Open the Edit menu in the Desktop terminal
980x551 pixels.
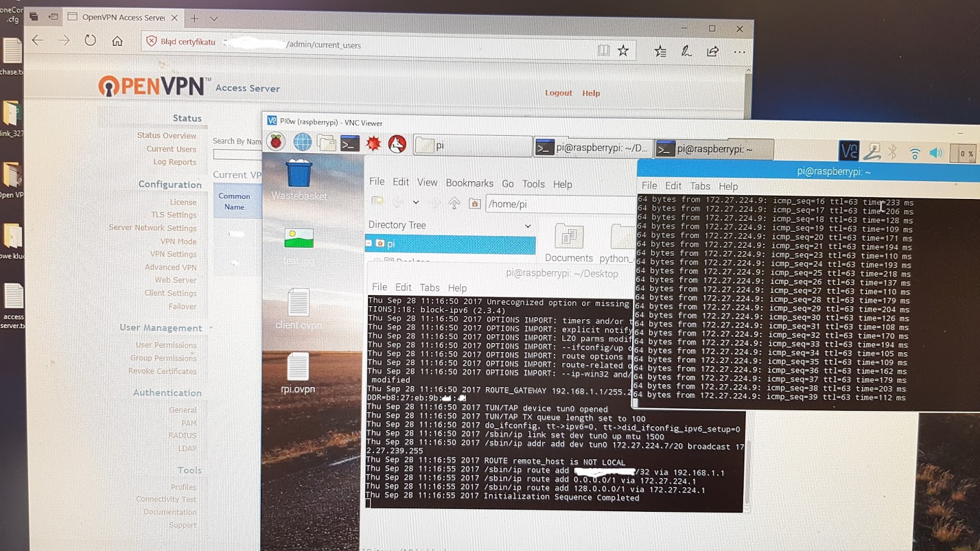coord(403,287)
